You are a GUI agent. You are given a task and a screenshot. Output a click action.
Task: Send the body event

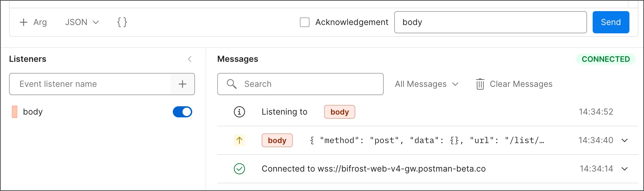click(611, 22)
